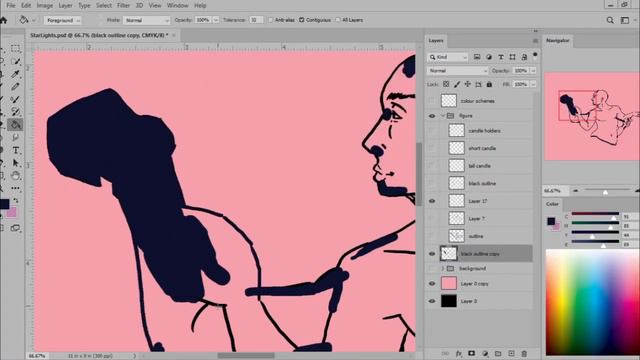Delete the selected layer with trash icon
This screenshot has height=360, width=640.
(x=524, y=353)
